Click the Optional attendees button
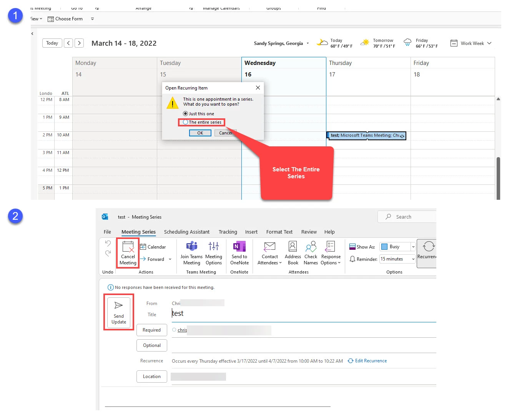Image resolution: width=532 pixels, height=418 pixels. pos(151,345)
